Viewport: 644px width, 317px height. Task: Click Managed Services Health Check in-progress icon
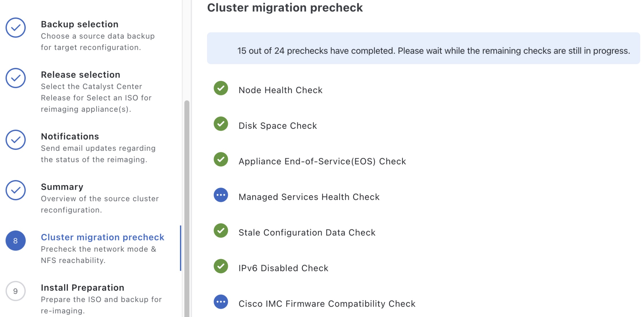[x=221, y=195]
